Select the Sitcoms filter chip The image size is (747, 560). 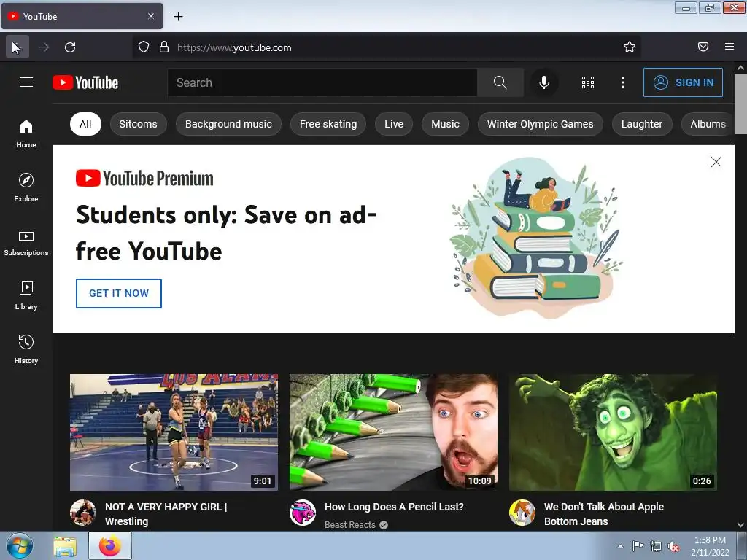coord(138,124)
